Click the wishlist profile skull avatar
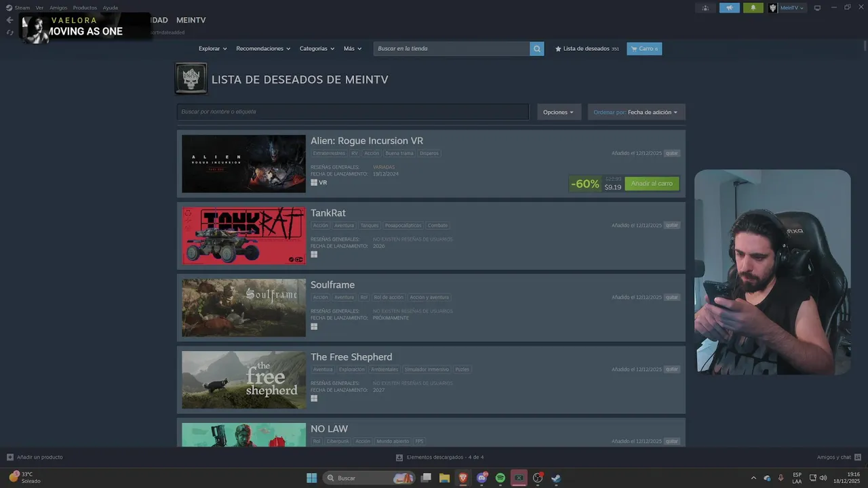Image resolution: width=868 pixels, height=488 pixels. pos(191,79)
